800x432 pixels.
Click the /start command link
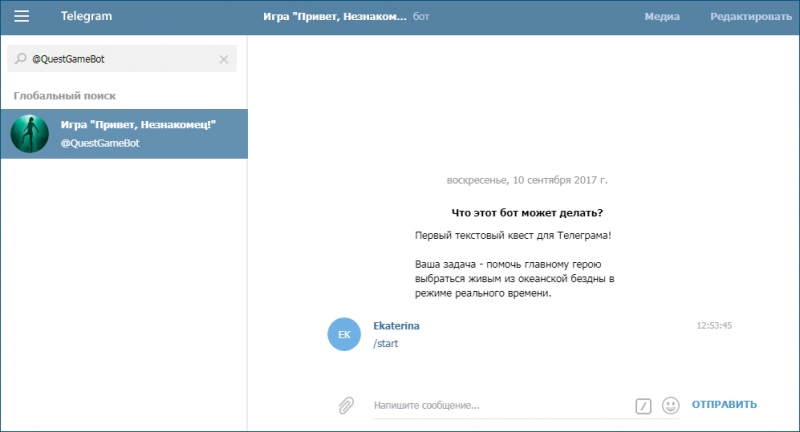pyautogui.click(x=385, y=343)
